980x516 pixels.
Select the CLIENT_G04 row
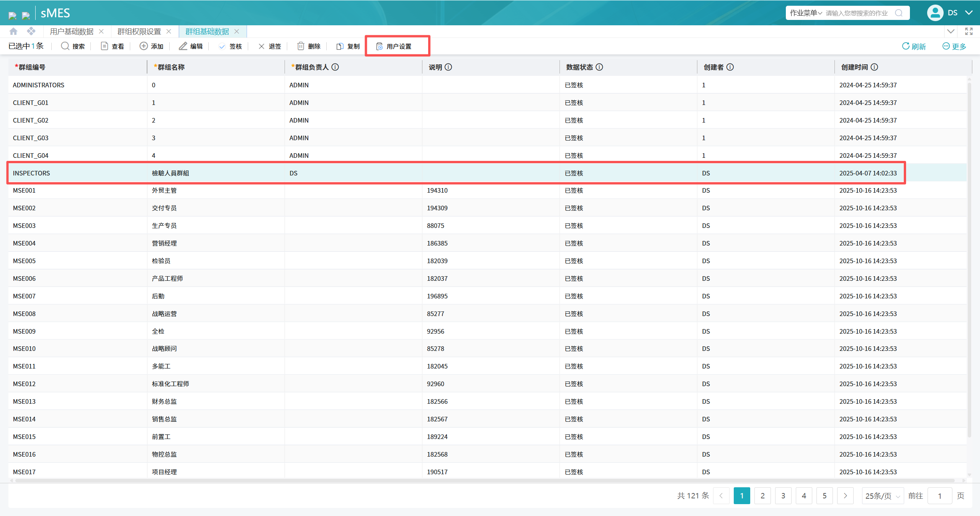[x=488, y=155]
